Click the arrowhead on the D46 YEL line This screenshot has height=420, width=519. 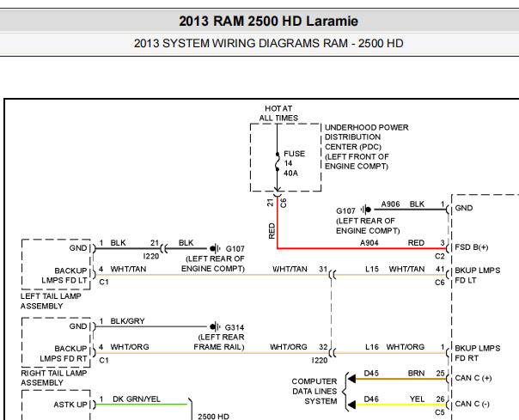click(351, 405)
